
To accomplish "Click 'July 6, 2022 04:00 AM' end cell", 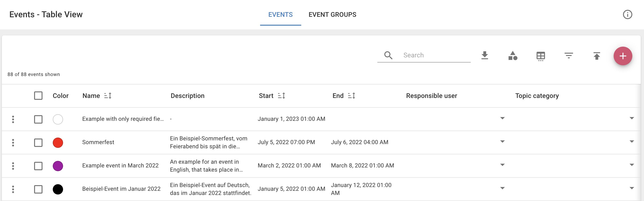I will pyautogui.click(x=360, y=142).
